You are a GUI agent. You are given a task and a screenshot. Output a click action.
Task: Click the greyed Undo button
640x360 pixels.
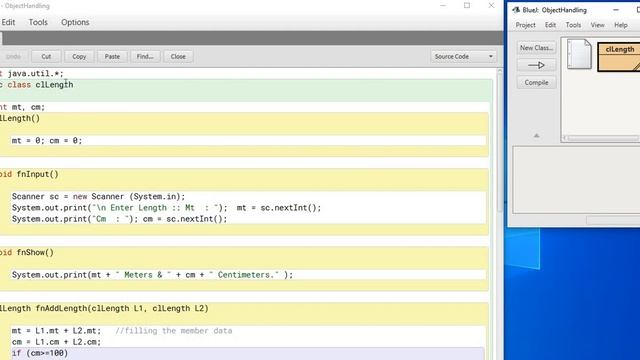pyautogui.click(x=13, y=57)
